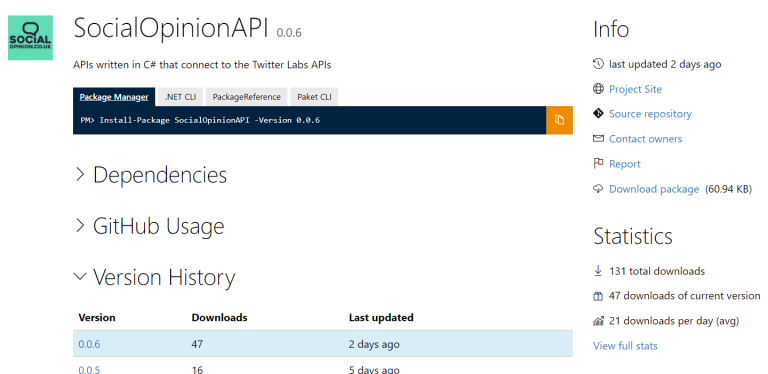Click the '131 total downloads' text
The image size is (768, 374).
(x=657, y=271)
